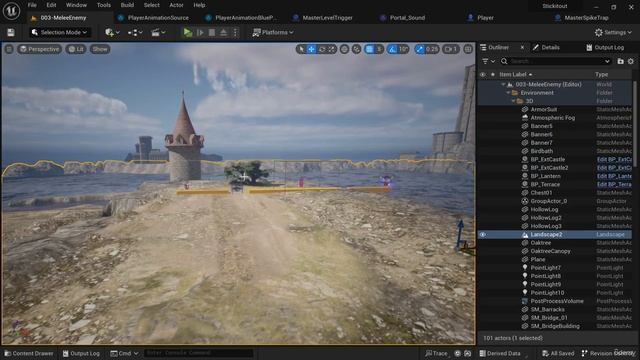The image size is (640, 360).
Task: Create a new folder in the Outliner
Action: click(620, 61)
